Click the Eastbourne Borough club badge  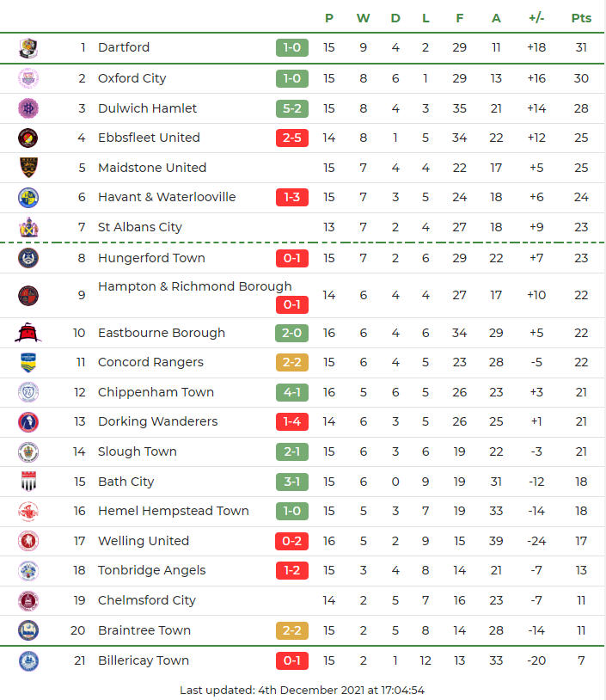point(28,333)
